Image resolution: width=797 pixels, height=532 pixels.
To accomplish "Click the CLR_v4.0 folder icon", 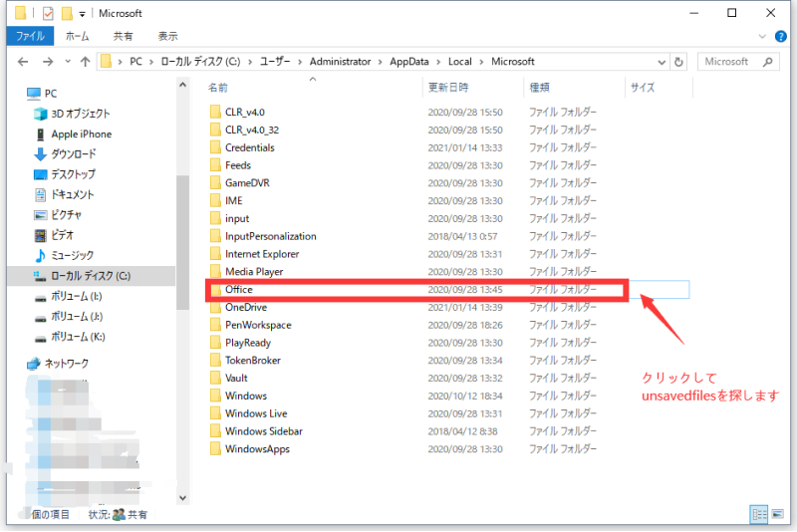I will pyautogui.click(x=215, y=112).
